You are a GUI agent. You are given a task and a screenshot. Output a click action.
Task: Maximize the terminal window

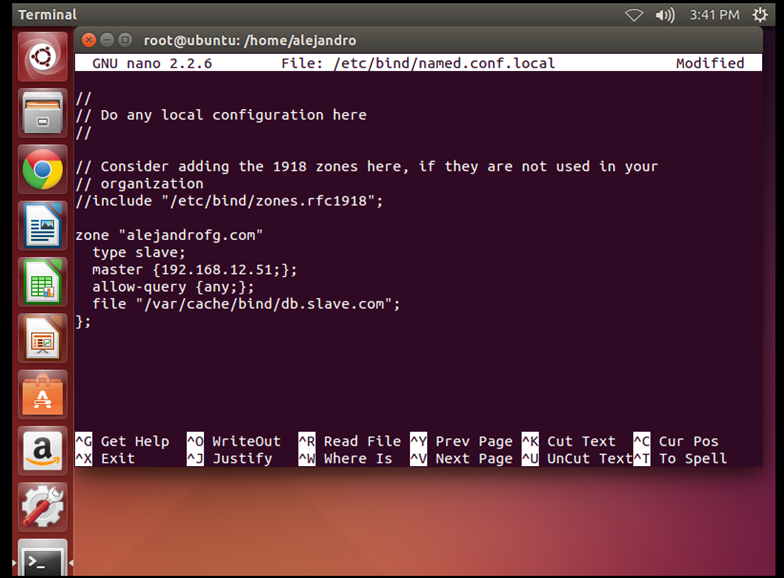(125, 40)
